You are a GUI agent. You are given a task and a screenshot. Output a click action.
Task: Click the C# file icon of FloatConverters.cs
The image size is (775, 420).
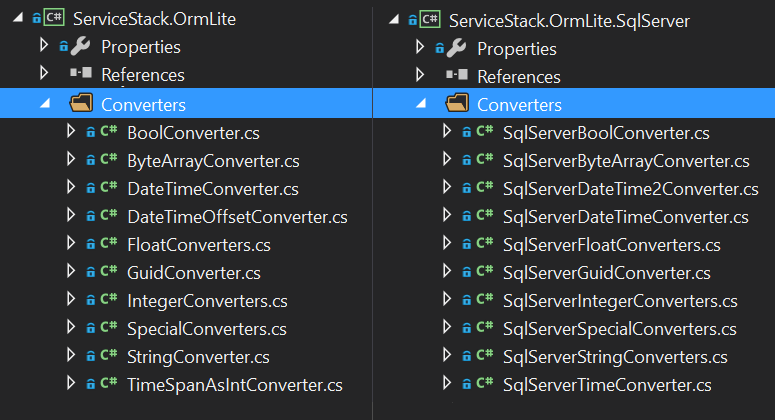point(109,244)
